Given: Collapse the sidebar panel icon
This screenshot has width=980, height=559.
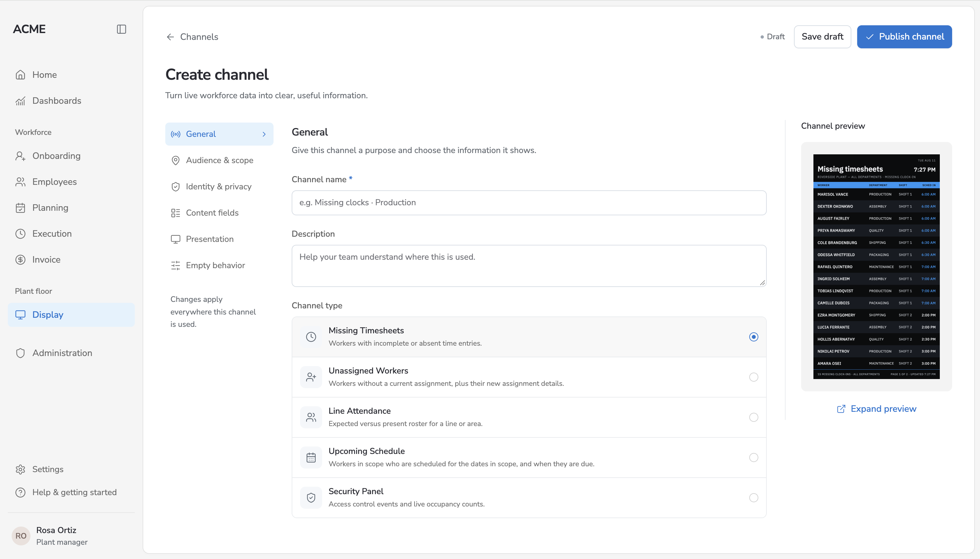Looking at the screenshot, I should point(121,29).
